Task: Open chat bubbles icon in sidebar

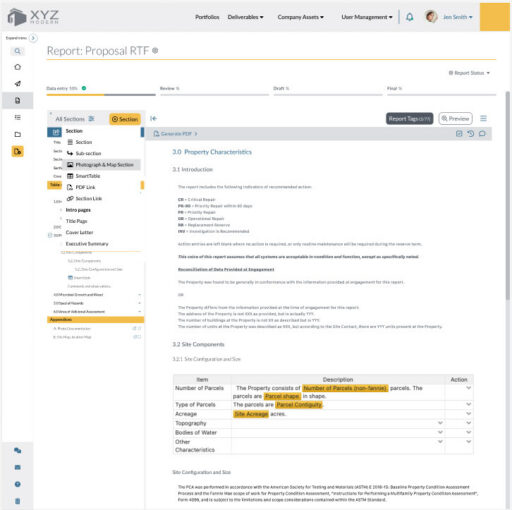Action: point(17,450)
